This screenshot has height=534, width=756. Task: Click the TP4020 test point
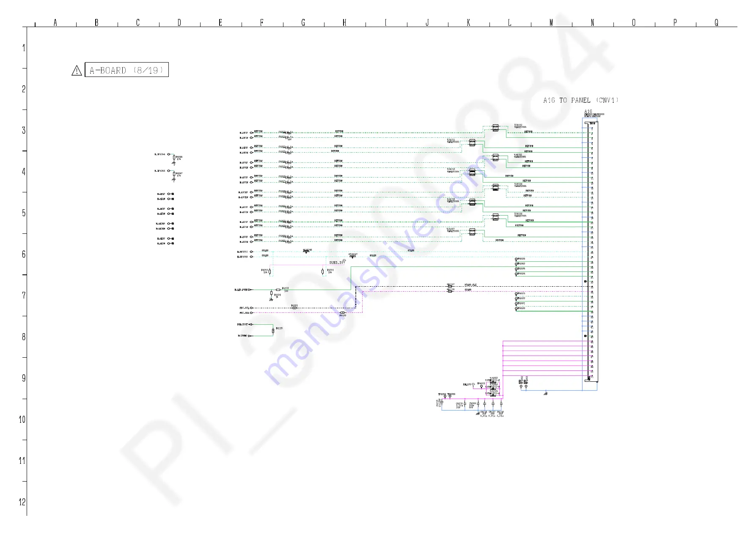[517, 309]
